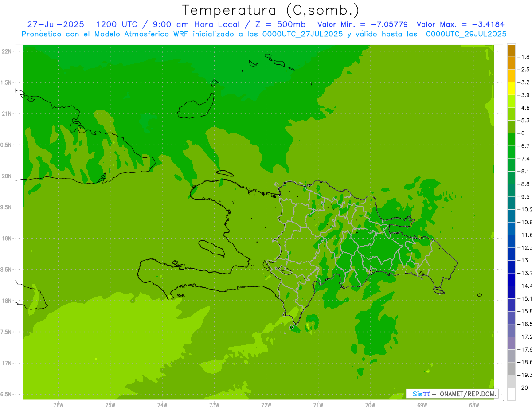Select the green swatch between -6 and -6.7

pyautogui.click(x=511, y=140)
